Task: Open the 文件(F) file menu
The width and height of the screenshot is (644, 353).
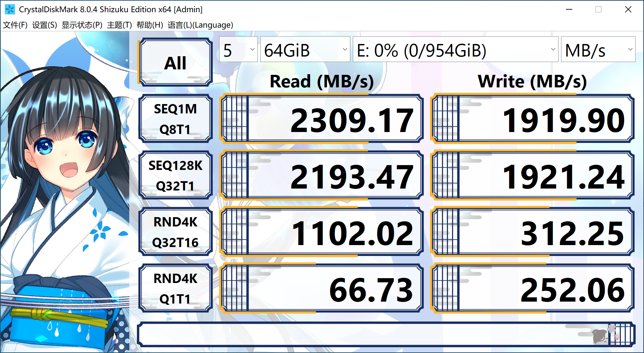Action: coord(14,24)
